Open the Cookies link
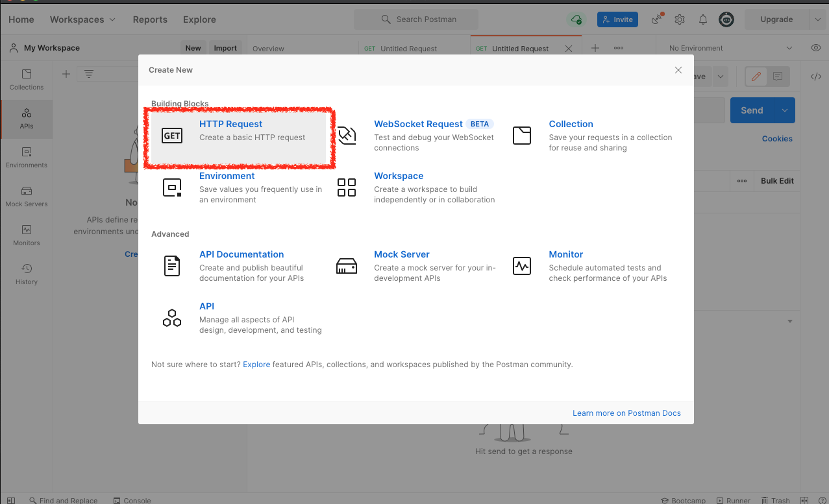The image size is (829, 504). [777, 139]
